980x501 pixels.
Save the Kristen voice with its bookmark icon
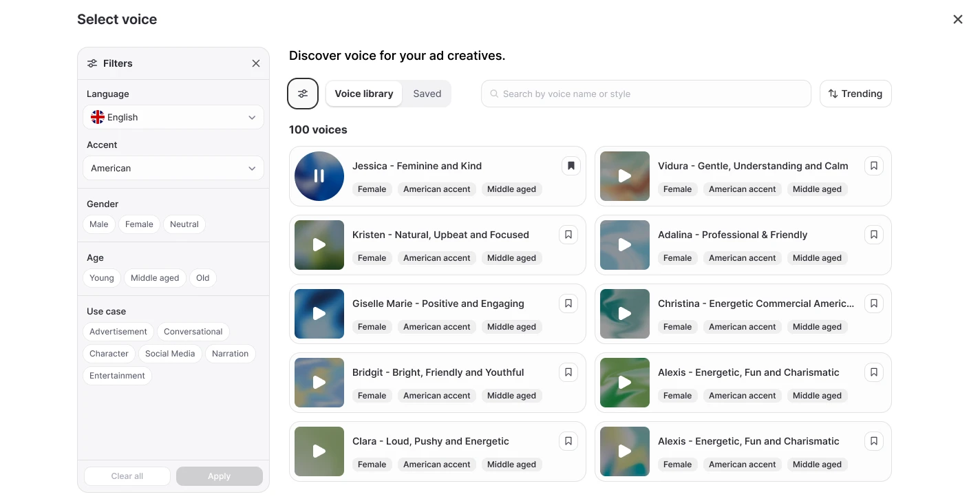(568, 235)
